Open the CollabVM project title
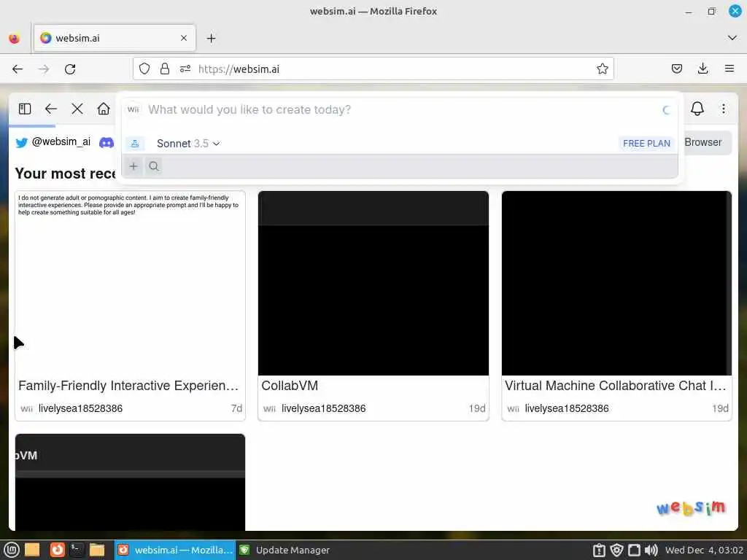The image size is (747, 560). tap(290, 386)
